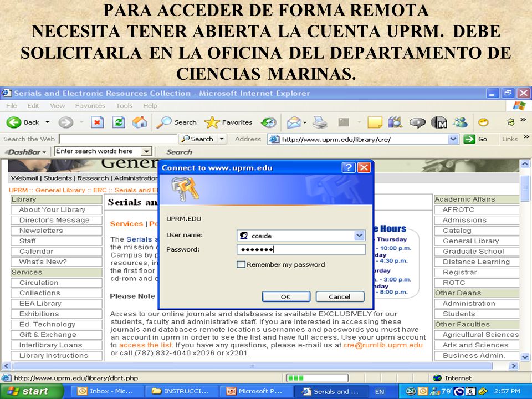The height and width of the screenshot is (399, 532).
Task: Open the View menu
Action: click(x=57, y=106)
